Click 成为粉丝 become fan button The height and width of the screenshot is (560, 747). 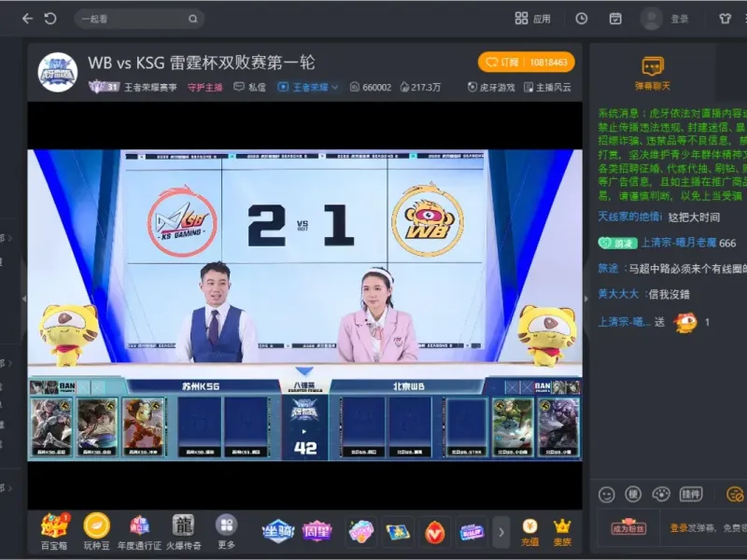pos(627,527)
